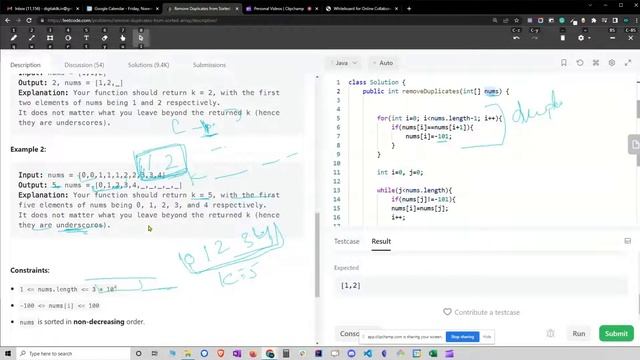
Task: Open the Discussion (54) tab
Action: pos(84,65)
